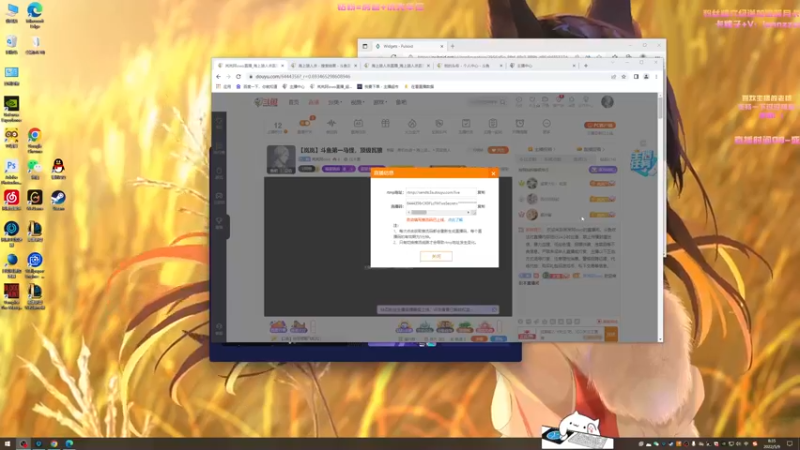Viewport: 800px width, 450px height.
Task: Click the Douyu URL address bar
Action: pyautogui.click(x=429, y=77)
